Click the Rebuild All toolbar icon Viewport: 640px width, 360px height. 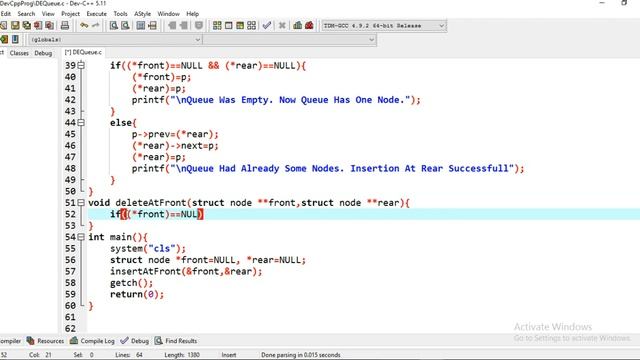tap(251, 26)
